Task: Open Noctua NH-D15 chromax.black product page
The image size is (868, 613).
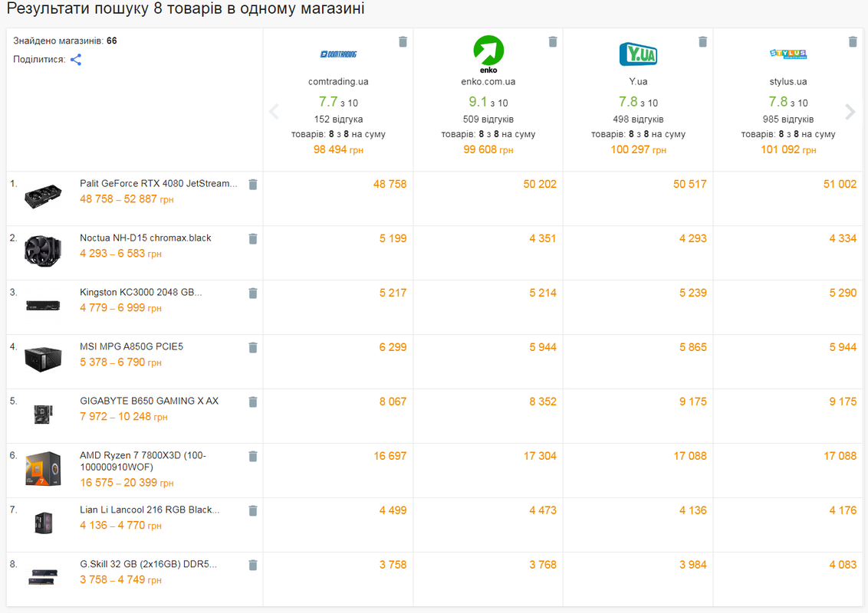Action: [146, 238]
